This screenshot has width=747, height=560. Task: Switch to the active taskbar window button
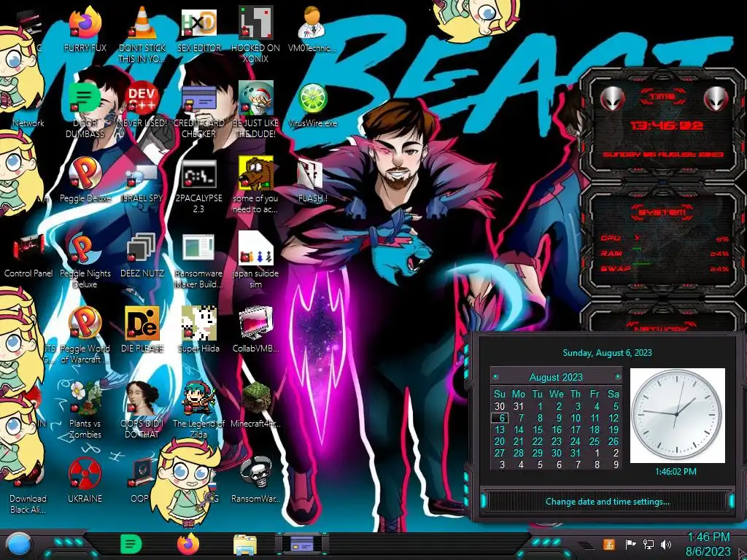click(301, 544)
